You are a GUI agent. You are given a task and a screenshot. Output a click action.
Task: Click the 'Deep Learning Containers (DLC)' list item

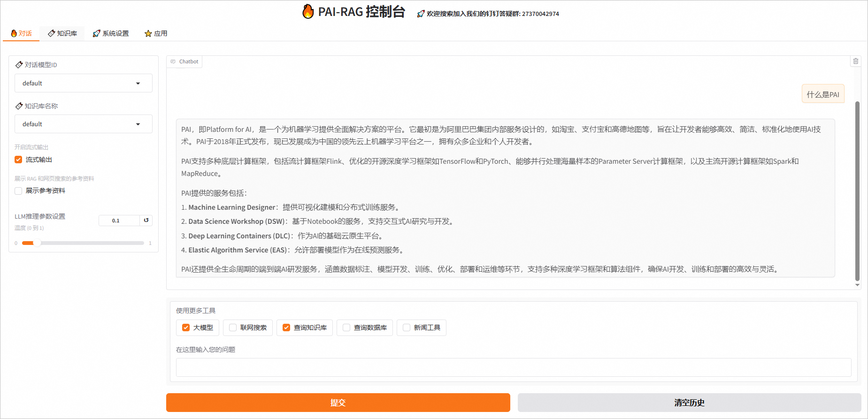283,236
